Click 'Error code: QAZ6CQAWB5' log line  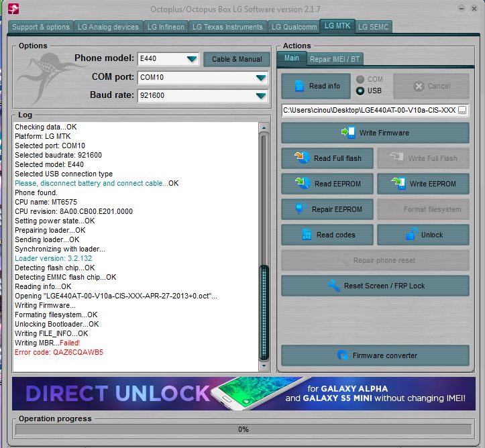[59, 352]
